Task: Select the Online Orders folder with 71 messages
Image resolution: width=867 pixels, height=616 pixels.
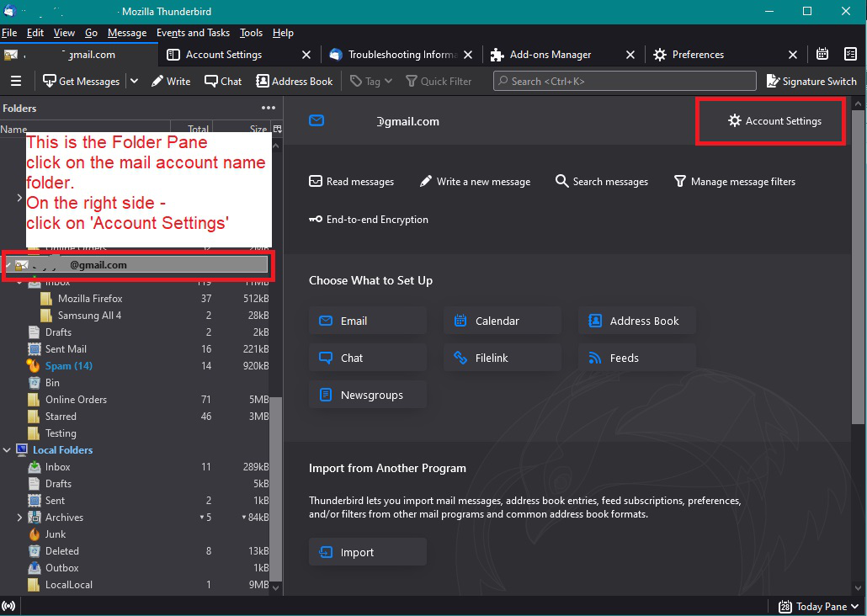Action: tap(76, 399)
